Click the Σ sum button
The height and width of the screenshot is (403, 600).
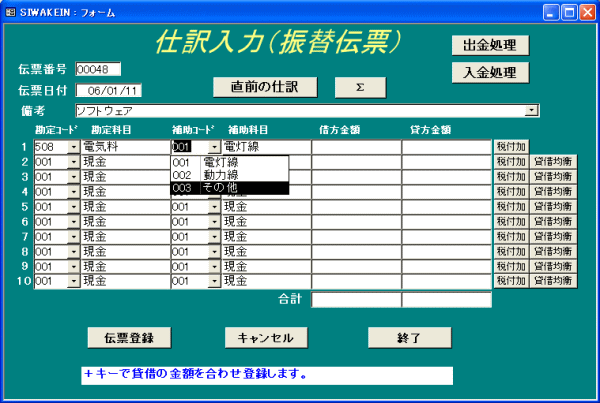click(x=359, y=86)
